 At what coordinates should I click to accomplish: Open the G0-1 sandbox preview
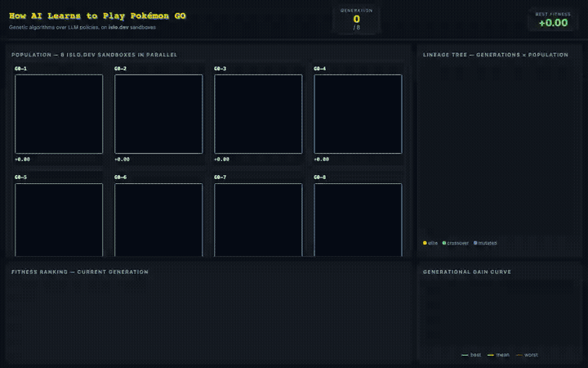coord(59,114)
